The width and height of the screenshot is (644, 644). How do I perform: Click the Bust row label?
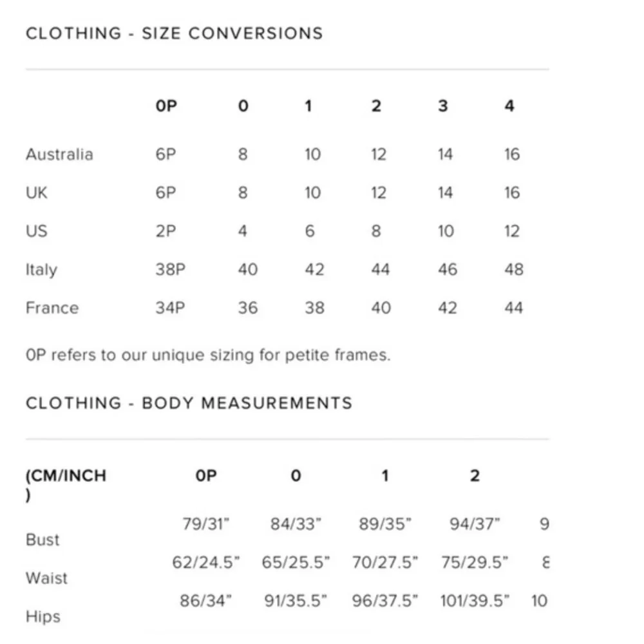pos(43,540)
